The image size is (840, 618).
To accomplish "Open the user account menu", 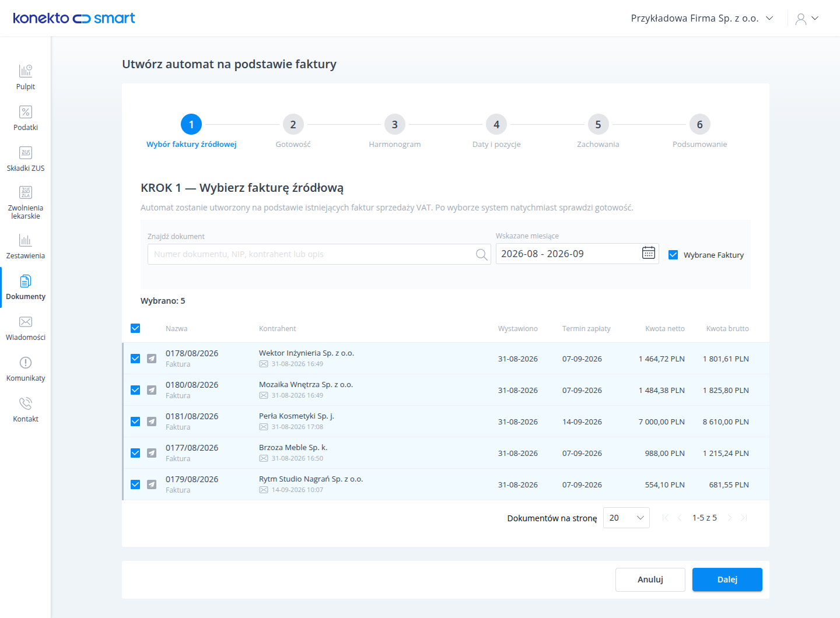I will [x=807, y=19].
